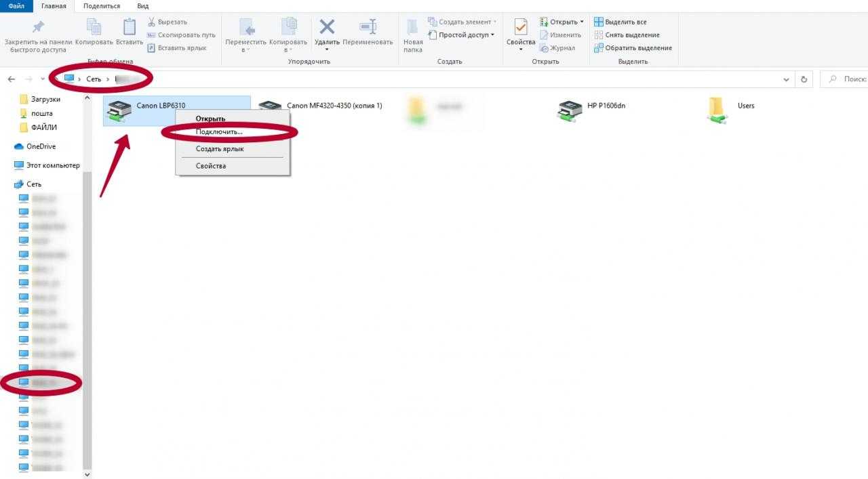Click the navigation pane scrollbar down arrow
Image resolution: width=868 pixels, height=479 pixels.
(x=87, y=474)
